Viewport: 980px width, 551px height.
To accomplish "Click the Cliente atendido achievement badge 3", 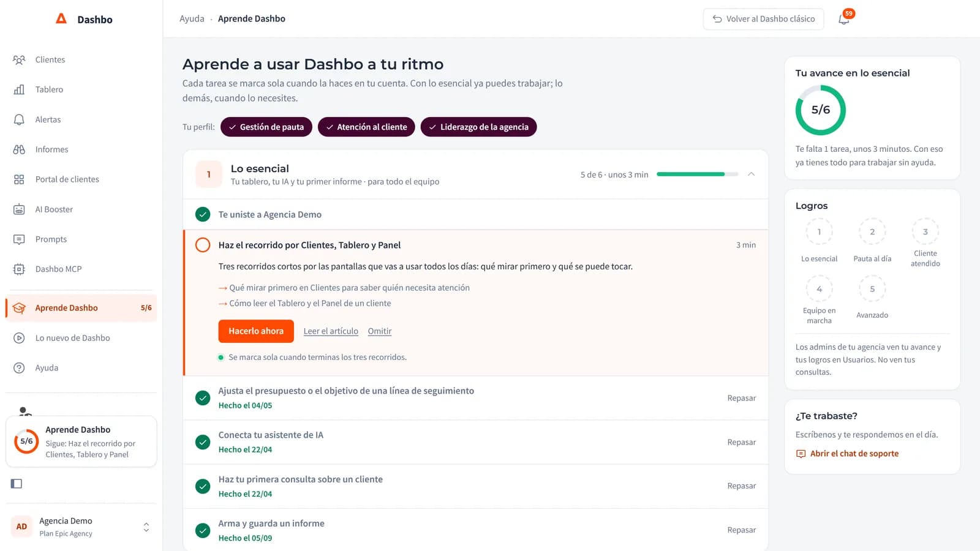I will 925,232.
